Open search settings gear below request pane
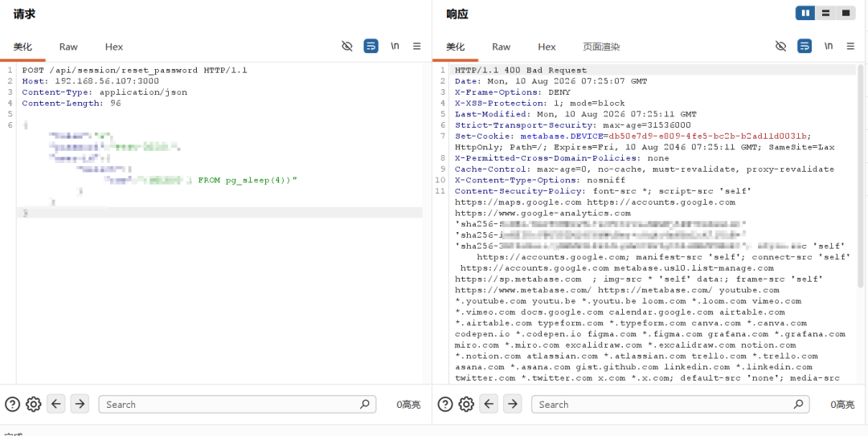868x436 pixels. [34, 405]
